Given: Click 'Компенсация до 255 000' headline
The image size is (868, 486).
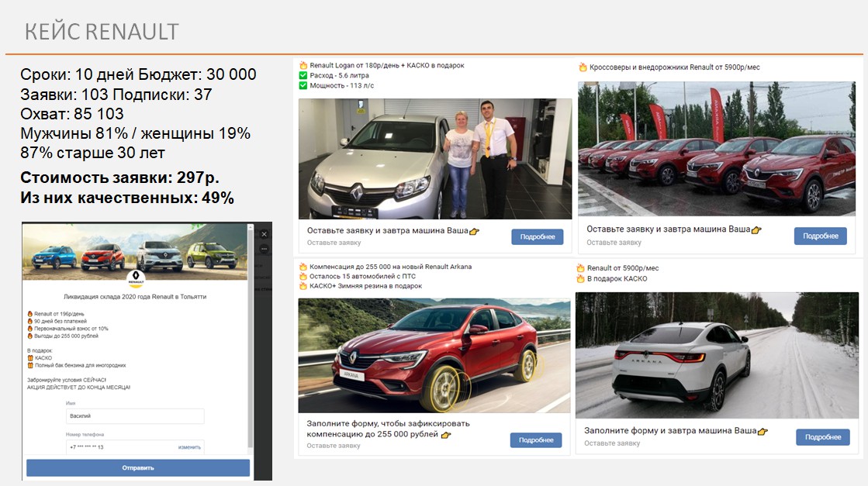Looking at the screenshot, I should click(x=390, y=267).
